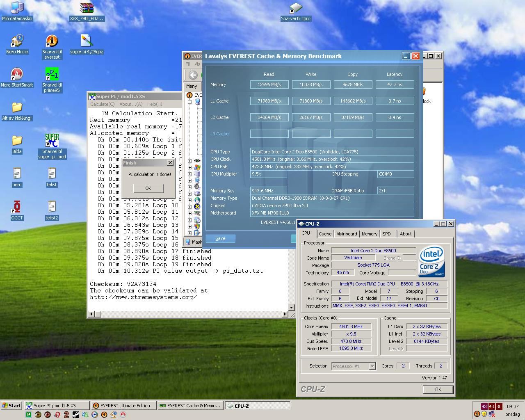525x420 pixels.
Task: Click the taskbar clock showing 09:37
Action: [513, 406]
